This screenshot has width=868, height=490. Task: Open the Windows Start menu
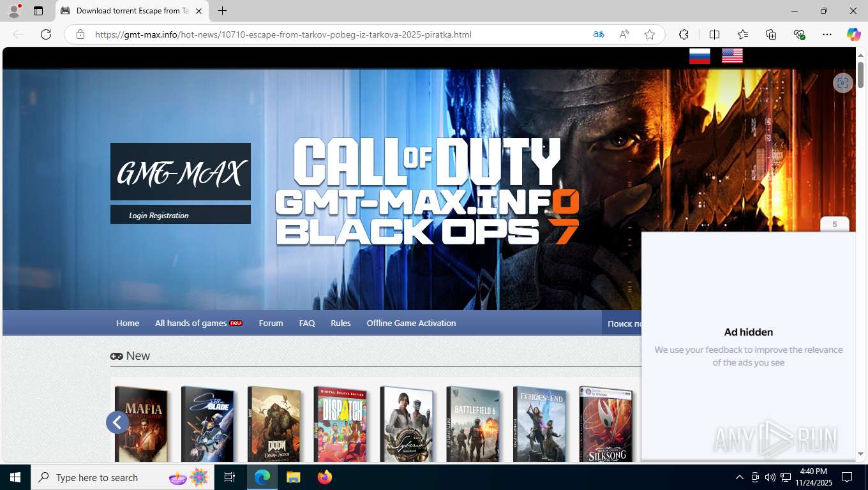tap(15, 477)
